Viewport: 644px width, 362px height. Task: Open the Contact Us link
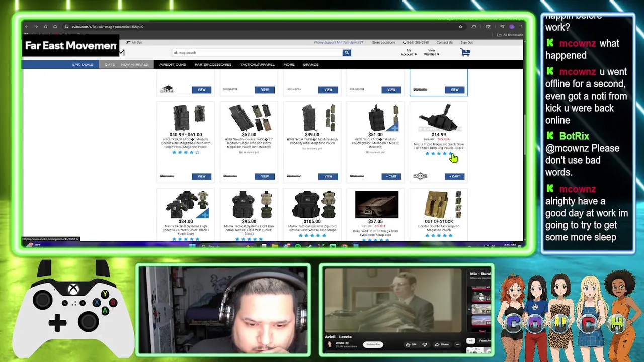[444, 42]
